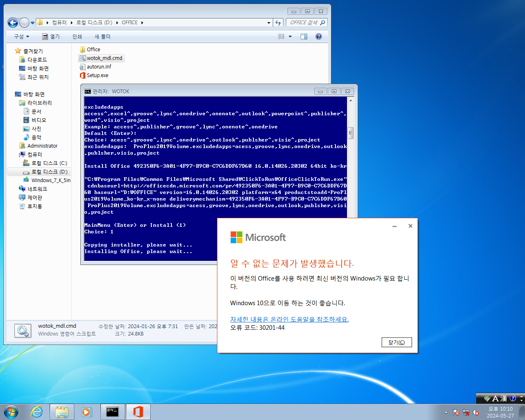This screenshot has width=525, height=420.
Task: Select the autorun.inf file
Action: coord(95,67)
